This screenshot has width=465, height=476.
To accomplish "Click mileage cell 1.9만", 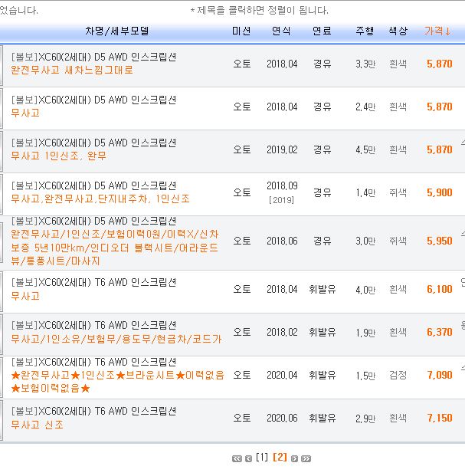I will coord(365,333).
